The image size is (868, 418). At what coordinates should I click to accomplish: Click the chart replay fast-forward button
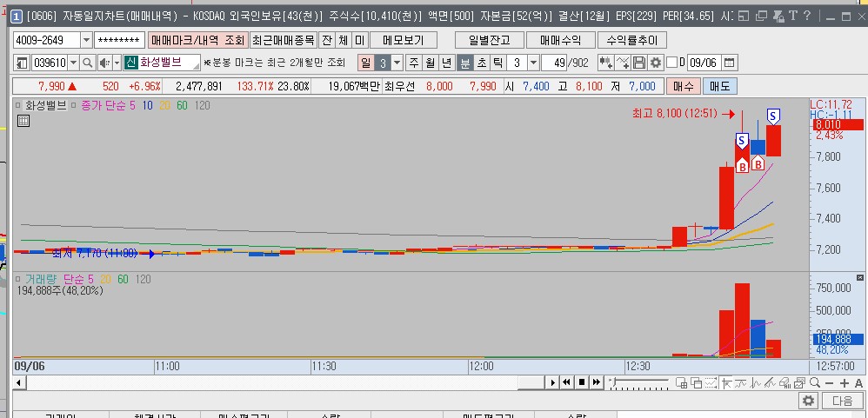[x=596, y=382]
